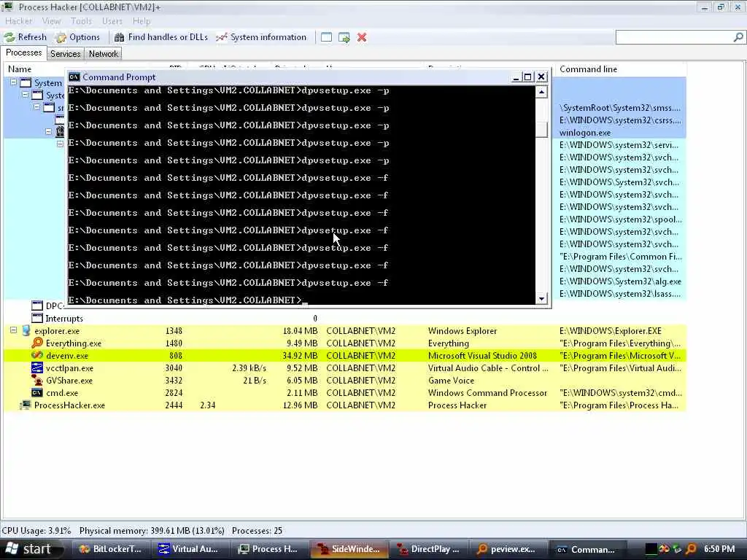Viewport: 747px width, 560px height.
Task: Select the GVShare.exe process row
Action: tap(345, 381)
